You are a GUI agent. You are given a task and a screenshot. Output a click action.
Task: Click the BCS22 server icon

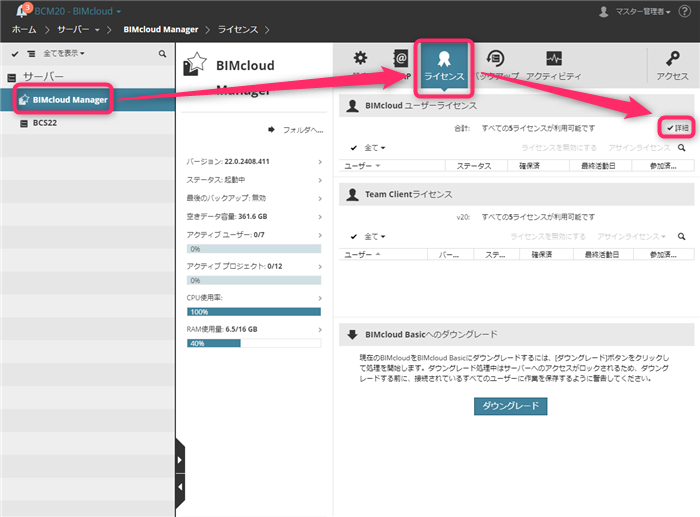24,123
